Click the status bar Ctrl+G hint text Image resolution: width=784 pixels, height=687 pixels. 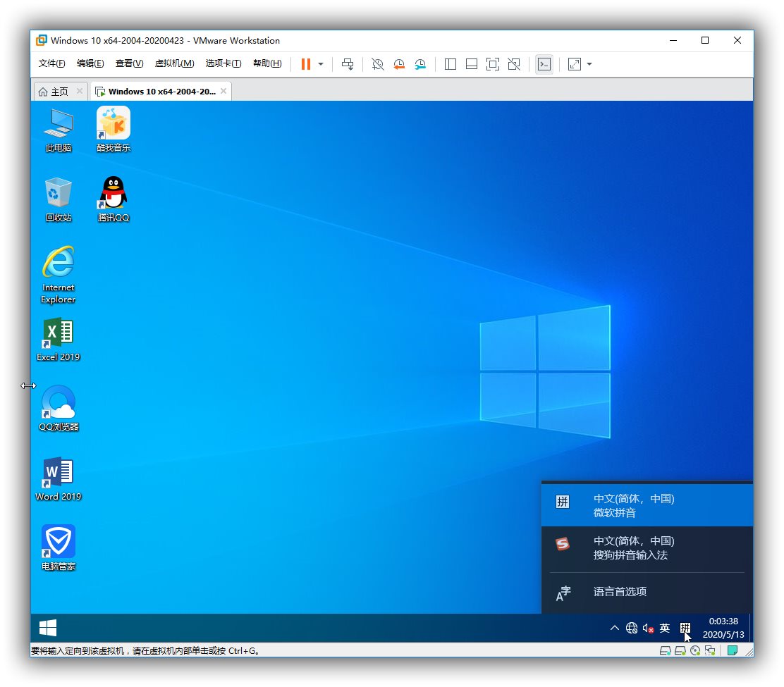pos(145,650)
